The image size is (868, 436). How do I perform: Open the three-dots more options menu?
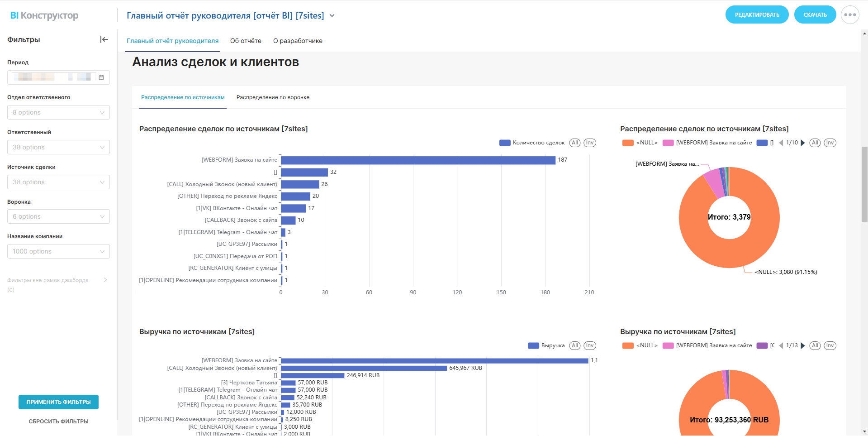[850, 15]
